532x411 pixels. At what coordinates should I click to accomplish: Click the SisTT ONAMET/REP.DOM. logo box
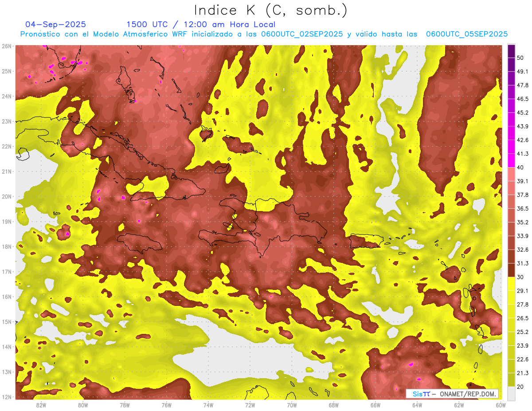452,393
